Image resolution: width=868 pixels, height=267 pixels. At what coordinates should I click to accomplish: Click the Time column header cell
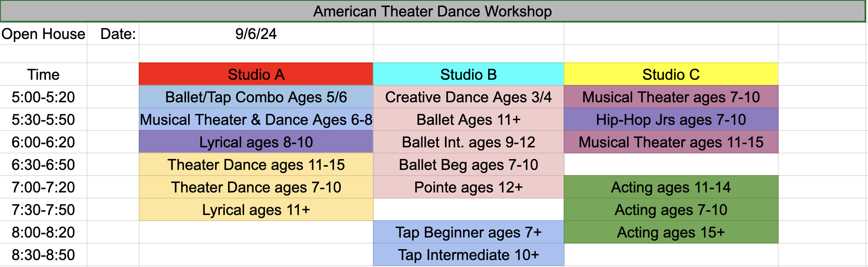[x=43, y=74]
